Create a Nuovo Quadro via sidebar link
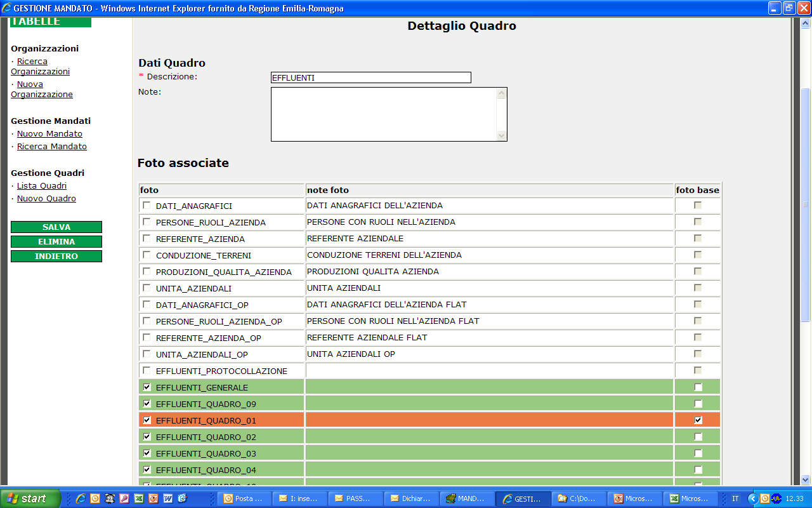 click(x=46, y=199)
